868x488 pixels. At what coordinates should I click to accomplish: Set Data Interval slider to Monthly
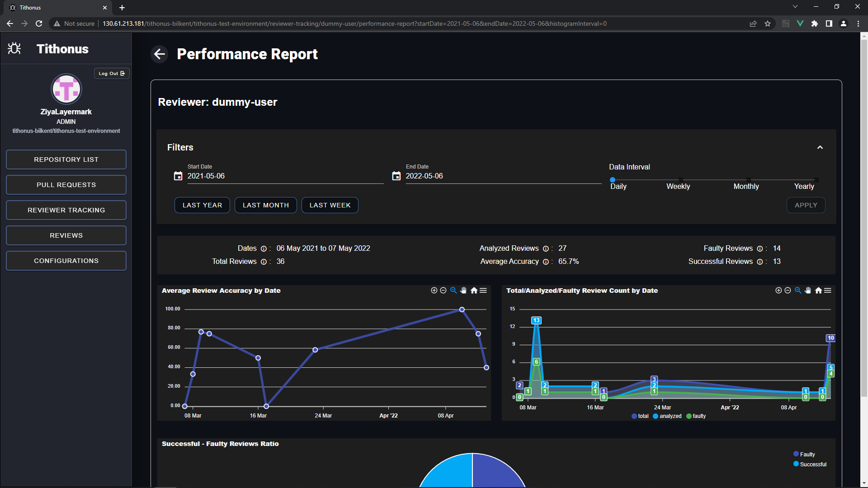[x=748, y=180]
